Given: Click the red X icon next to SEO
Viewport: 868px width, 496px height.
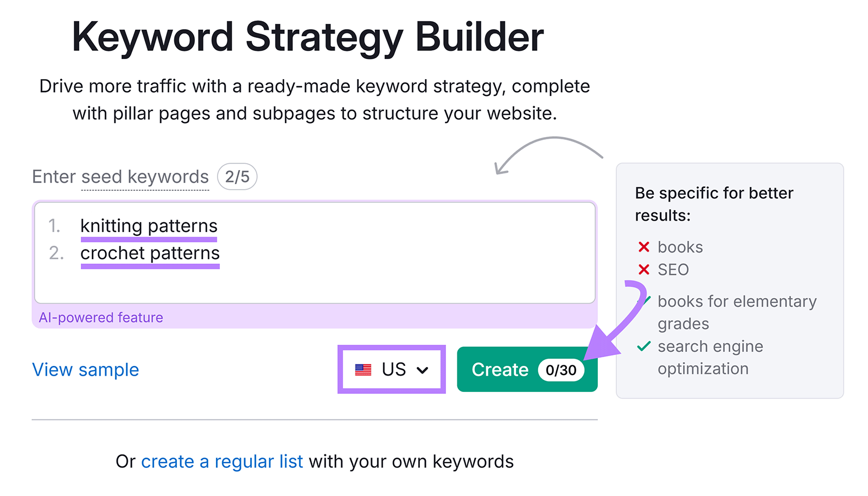Looking at the screenshot, I should pyautogui.click(x=644, y=270).
